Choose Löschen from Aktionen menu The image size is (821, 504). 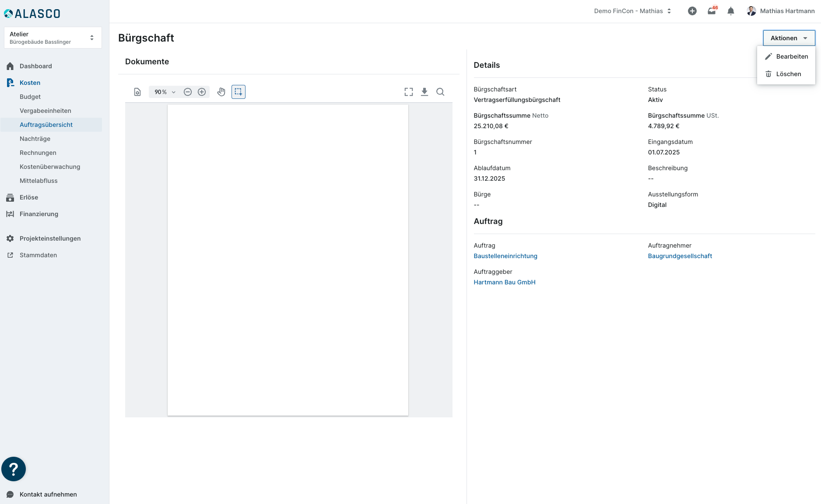(788, 74)
